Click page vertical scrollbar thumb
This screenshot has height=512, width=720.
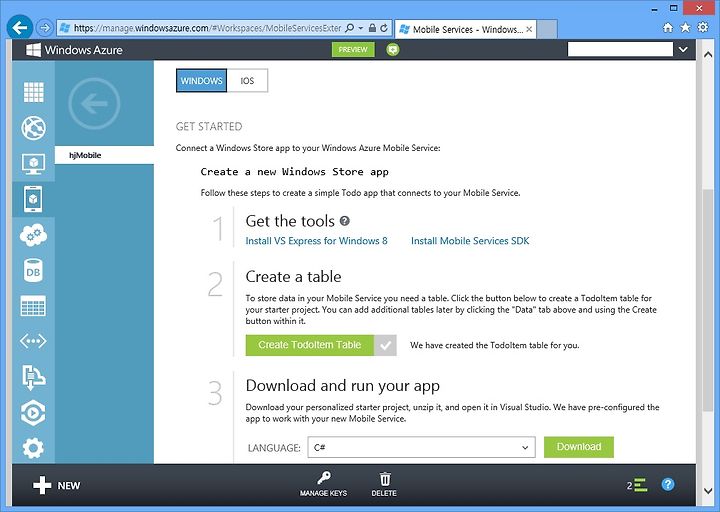pyautogui.click(x=708, y=300)
